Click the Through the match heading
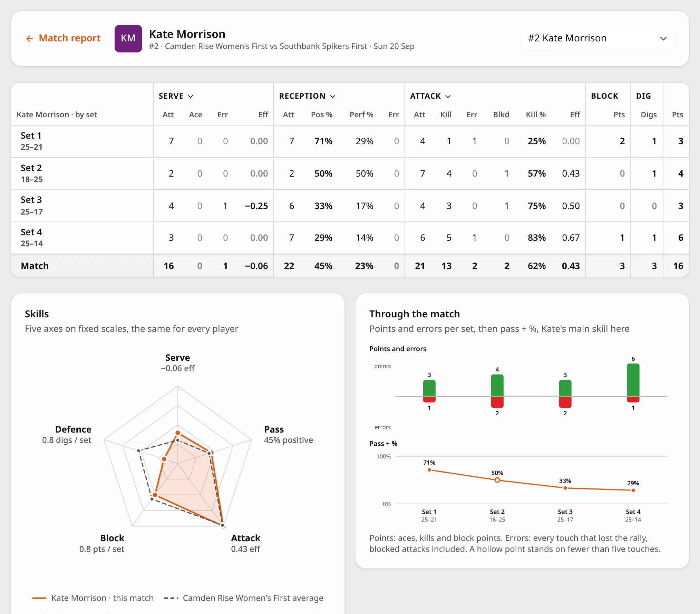The width and height of the screenshot is (700, 614). pyautogui.click(x=415, y=314)
